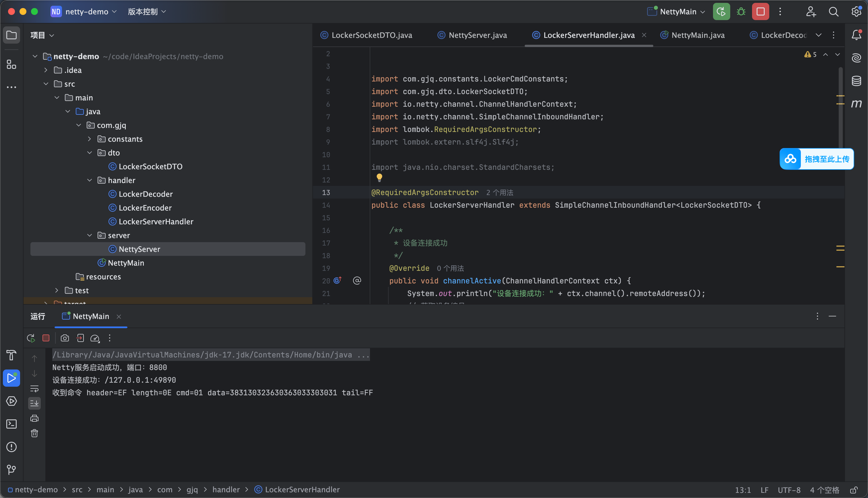Open the Services tool window icon
Screen dimensions: 868x498
click(x=12, y=401)
